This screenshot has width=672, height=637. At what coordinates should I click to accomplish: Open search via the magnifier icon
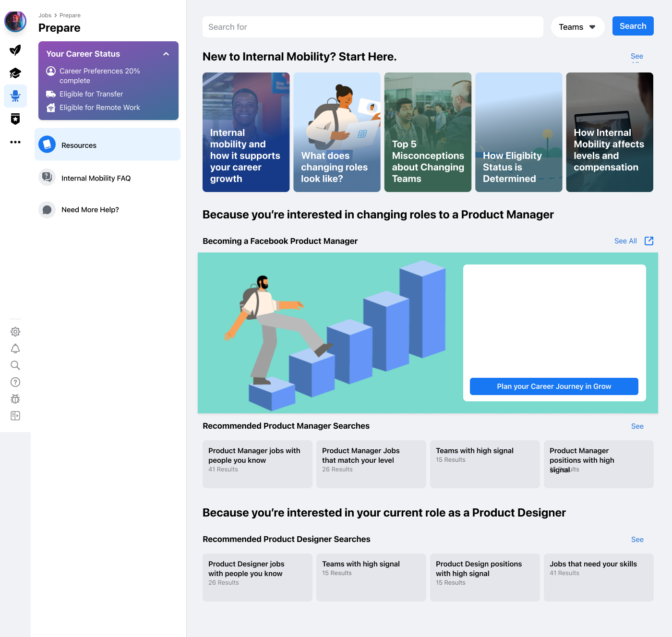(x=15, y=365)
